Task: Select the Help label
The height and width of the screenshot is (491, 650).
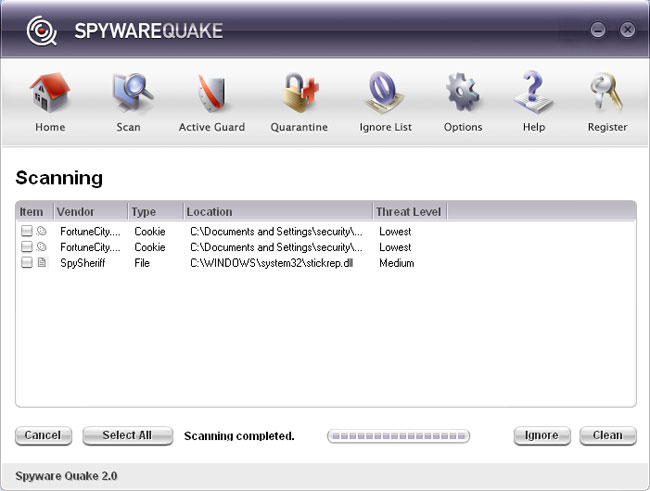Action: click(534, 127)
